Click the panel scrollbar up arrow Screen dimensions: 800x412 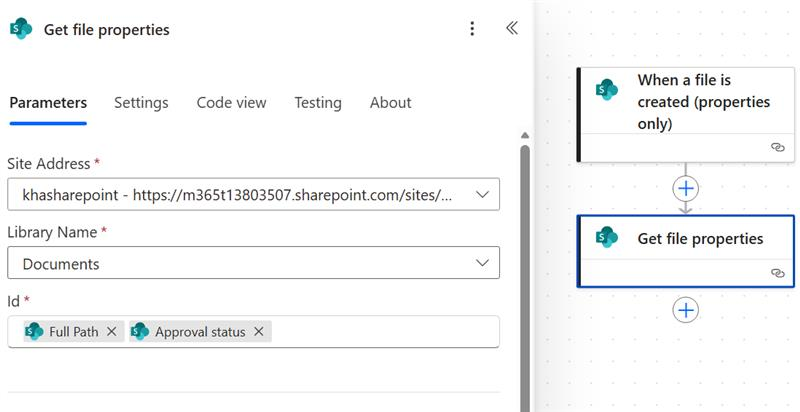click(x=524, y=136)
